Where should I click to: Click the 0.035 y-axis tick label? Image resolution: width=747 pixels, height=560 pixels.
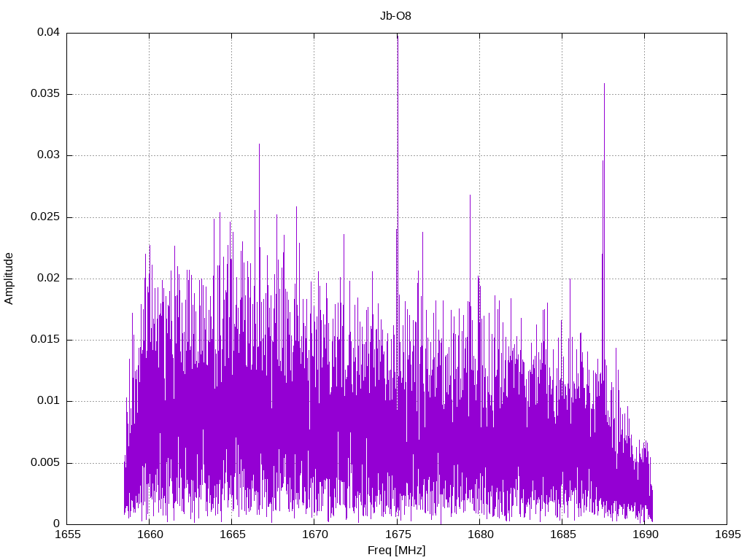[x=44, y=94]
